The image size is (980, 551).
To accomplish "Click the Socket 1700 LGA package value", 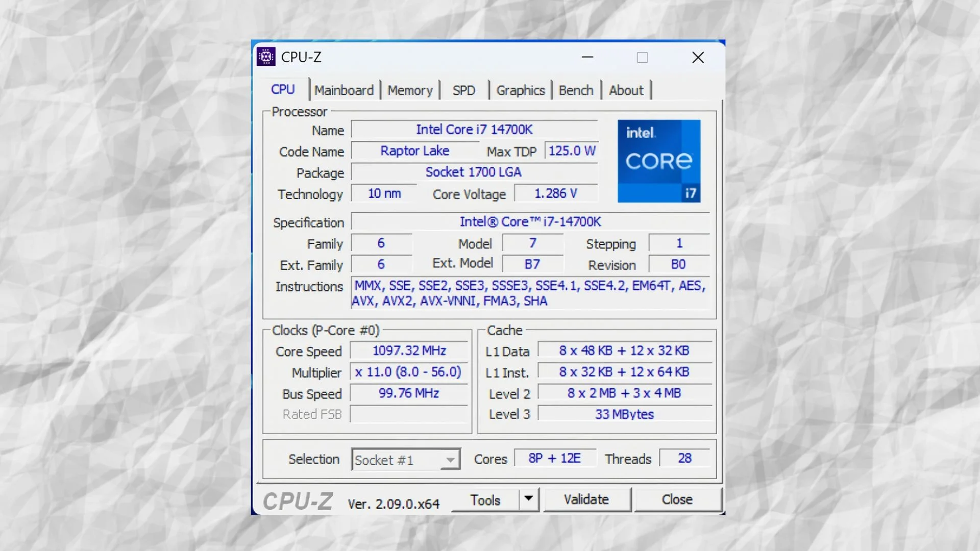I will (x=474, y=172).
